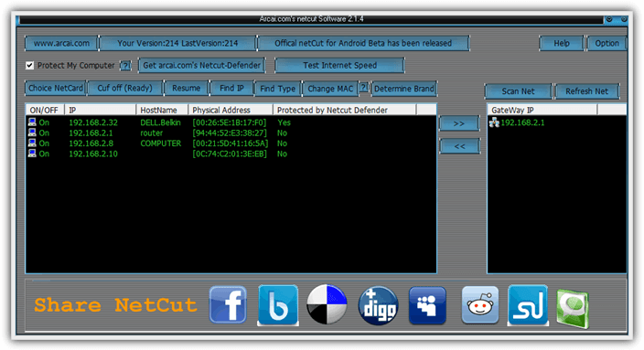Viewport: 644px width, 350px height.
Task: Click the Cut off (Ready) button
Action: pos(124,89)
